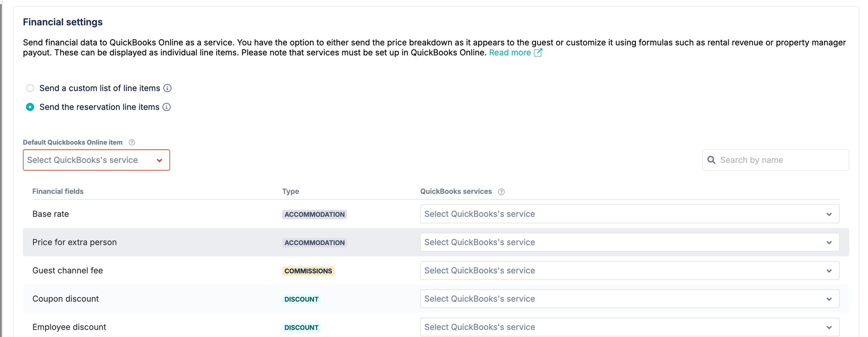Click the Financial settings heading
Image resolution: width=868 pixels, height=337 pixels.
pyautogui.click(x=63, y=22)
